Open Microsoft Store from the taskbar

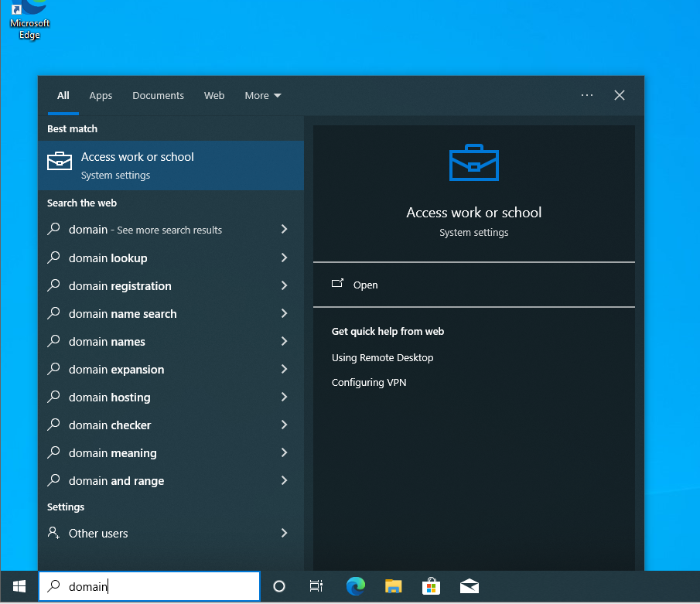432,586
